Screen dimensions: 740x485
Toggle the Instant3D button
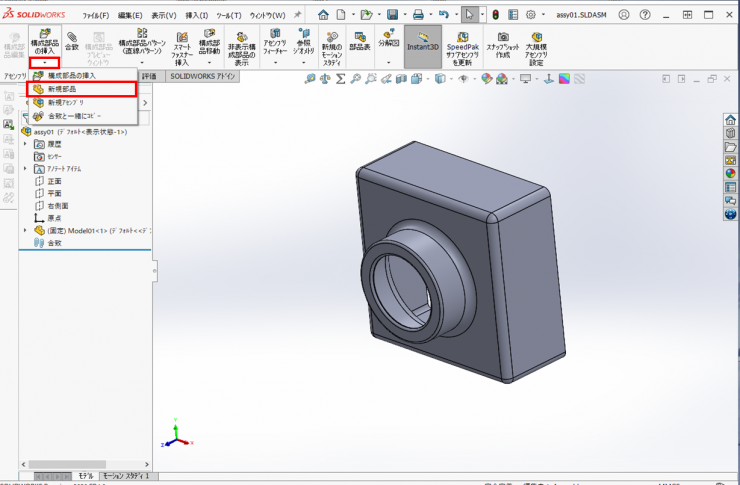423,40
